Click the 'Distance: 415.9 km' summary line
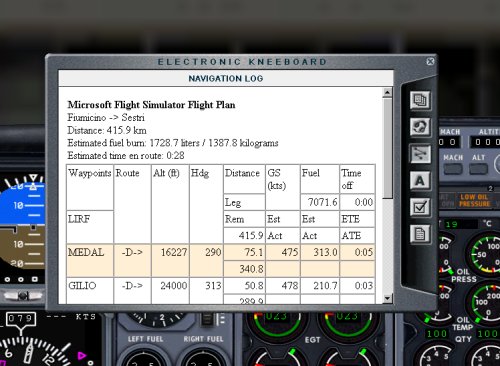 pyautogui.click(x=107, y=130)
